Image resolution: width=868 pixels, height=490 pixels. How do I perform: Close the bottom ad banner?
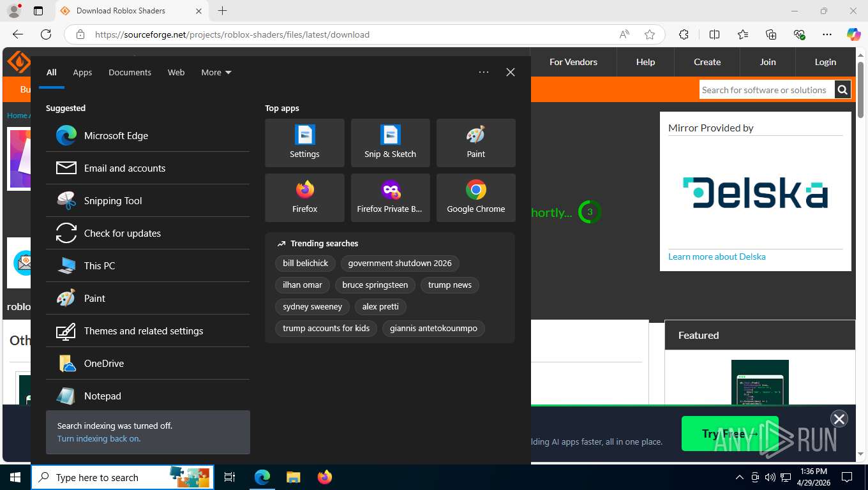(839, 419)
